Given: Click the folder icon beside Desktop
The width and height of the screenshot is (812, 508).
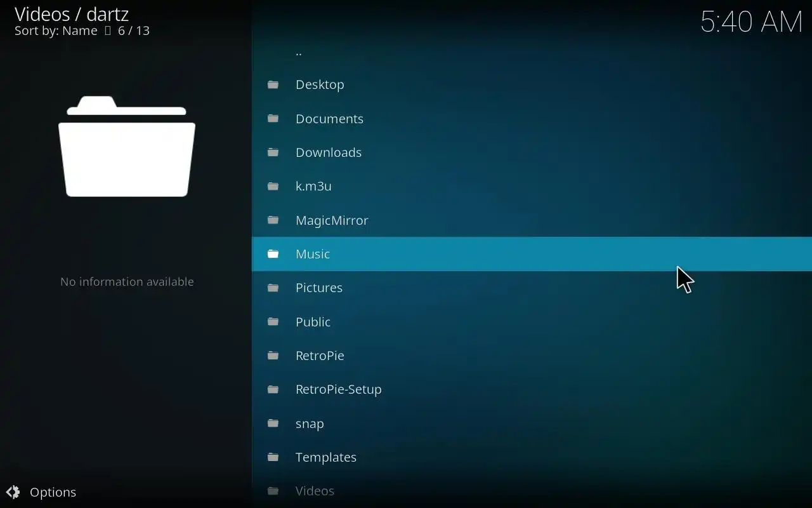Looking at the screenshot, I should [x=273, y=85].
